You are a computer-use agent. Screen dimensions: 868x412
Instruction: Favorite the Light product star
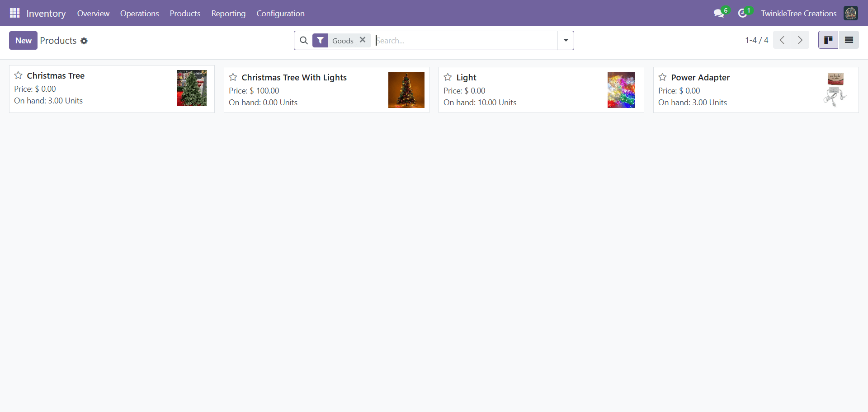coord(448,77)
